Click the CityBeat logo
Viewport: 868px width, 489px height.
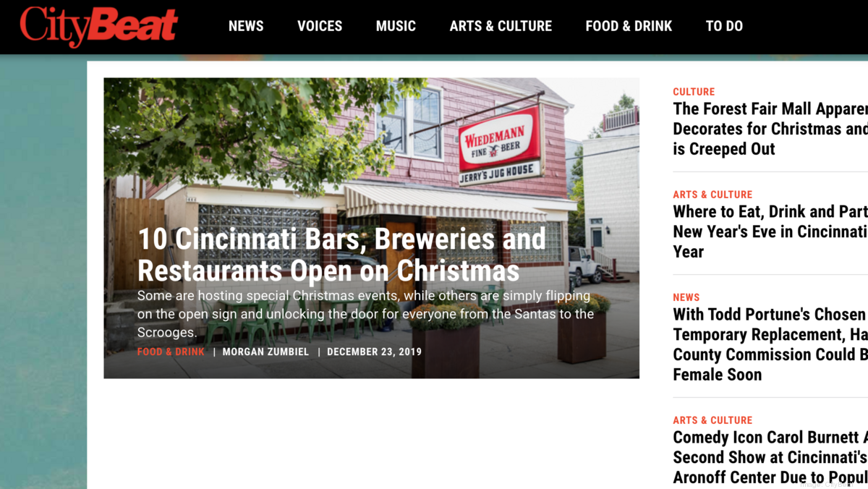[x=98, y=26]
